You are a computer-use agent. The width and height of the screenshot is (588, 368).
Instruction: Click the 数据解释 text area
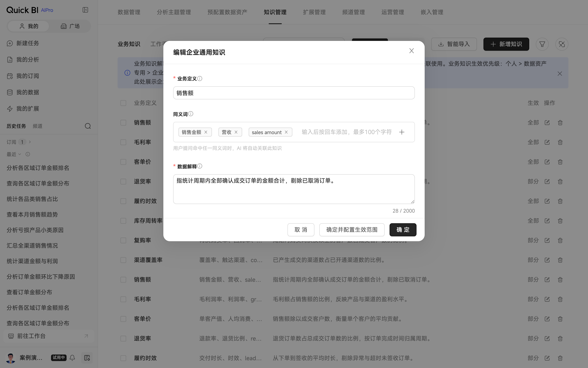(294, 189)
